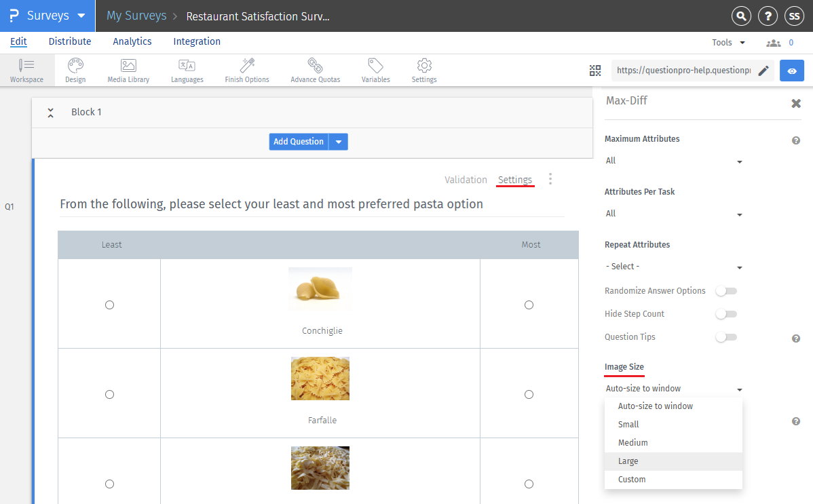Expand the Maximum Attributes dropdown
The height and width of the screenshot is (504, 813).
point(673,161)
